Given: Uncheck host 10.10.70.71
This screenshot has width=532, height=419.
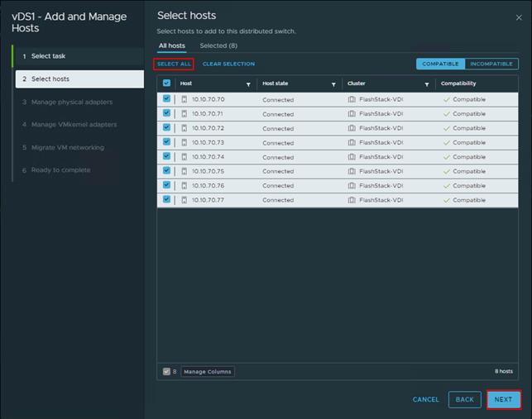Looking at the screenshot, I should click(x=166, y=113).
